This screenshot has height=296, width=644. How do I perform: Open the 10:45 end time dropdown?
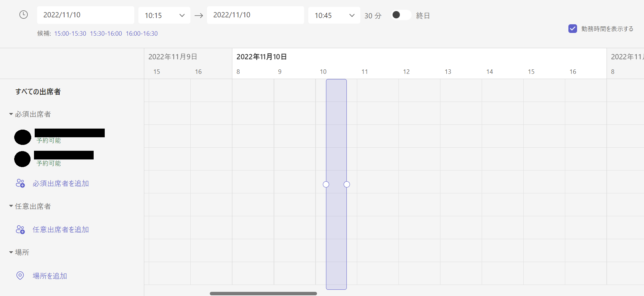334,15
